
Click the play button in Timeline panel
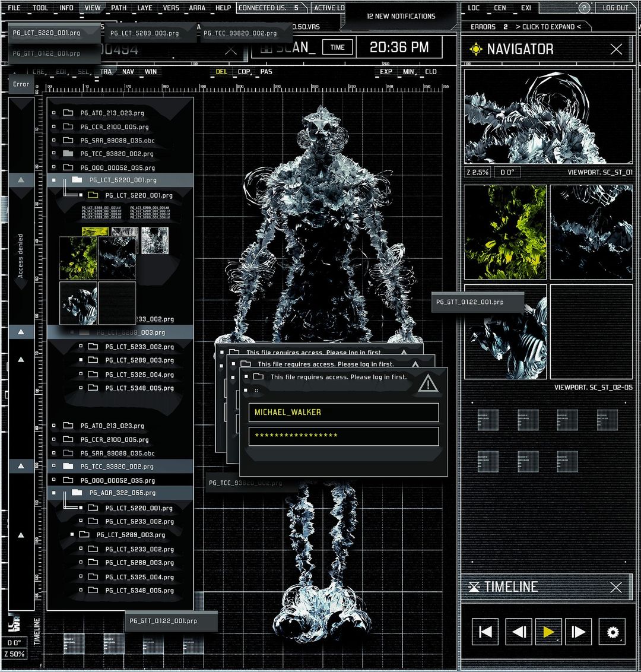(548, 631)
